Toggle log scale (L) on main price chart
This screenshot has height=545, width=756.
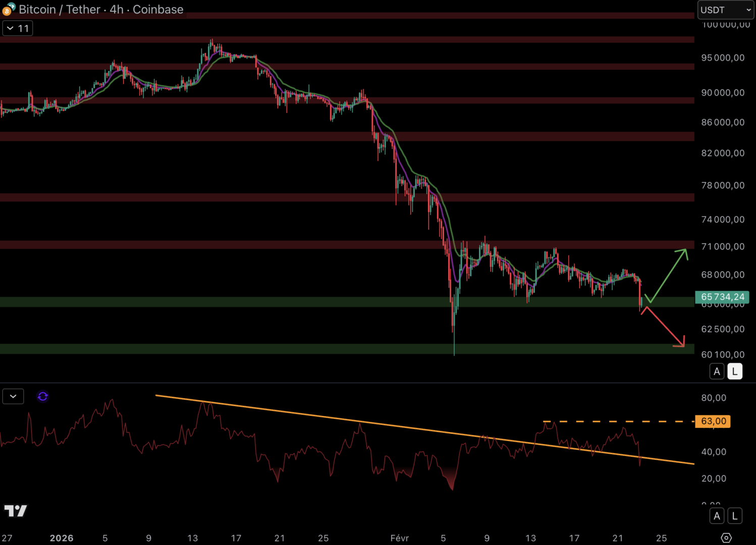tap(735, 371)
